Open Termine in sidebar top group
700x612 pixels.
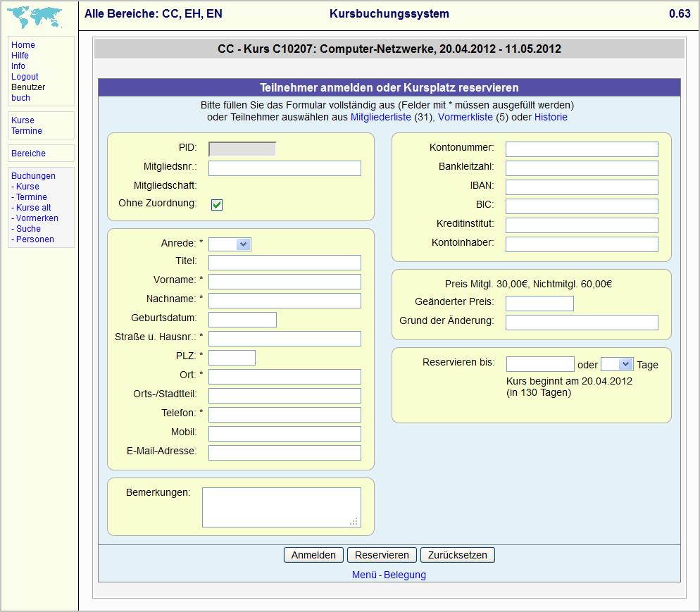(x=27, y=131)
